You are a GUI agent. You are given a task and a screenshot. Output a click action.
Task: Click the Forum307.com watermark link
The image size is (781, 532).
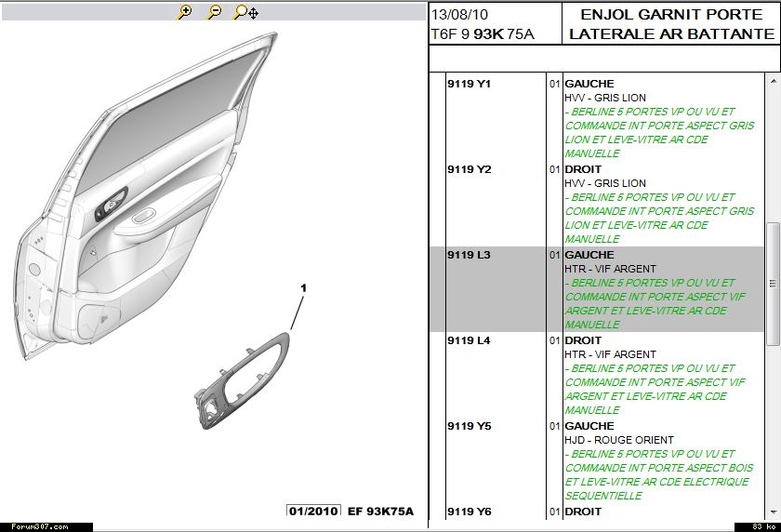35,526
